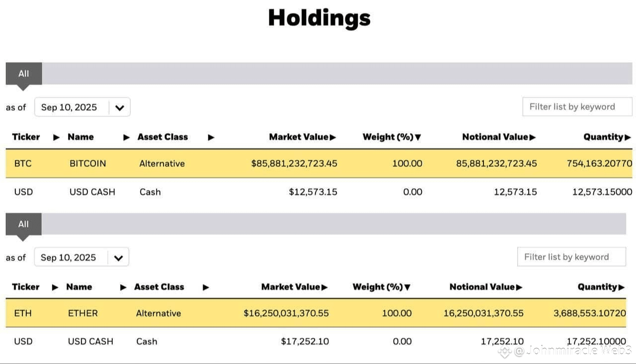This screenshot has width=636, height=364.
Task: Sort bottom table by Quantity
Action: click(601, 287)
